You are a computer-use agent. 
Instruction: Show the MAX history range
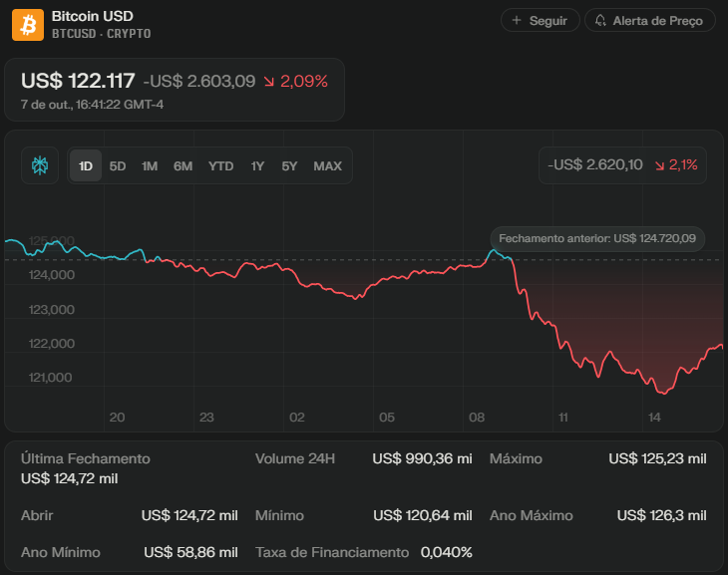(327, 166)
